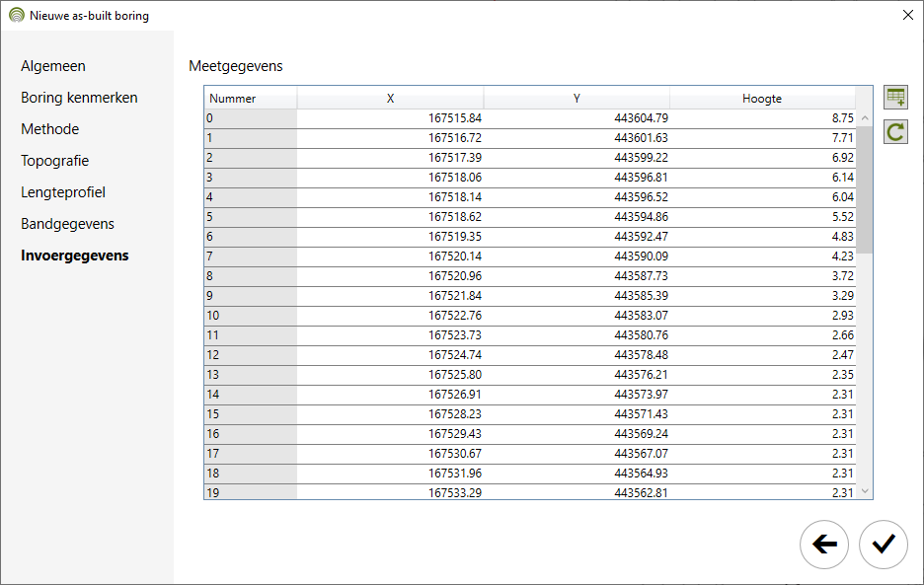Select row header number 10
Screen dimensions: 924x585
[251, 316]
